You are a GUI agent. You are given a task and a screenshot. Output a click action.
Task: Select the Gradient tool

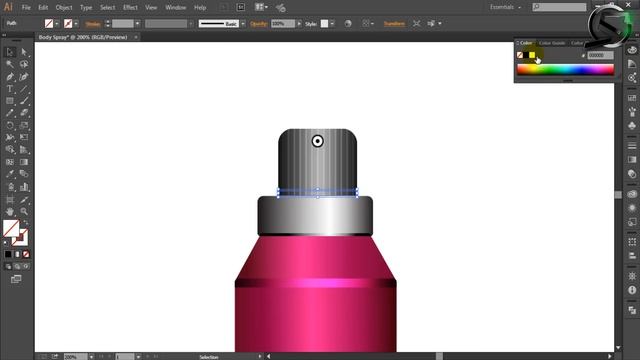click(x=24, y=162)
